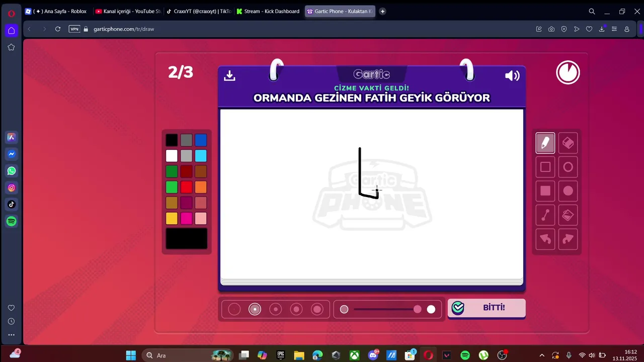Take a snapshot with camera icon

pos(551,29)
